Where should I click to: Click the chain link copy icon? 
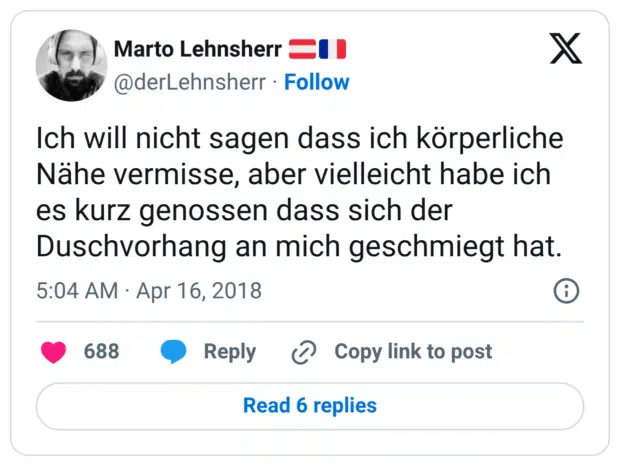coord(303,352)
